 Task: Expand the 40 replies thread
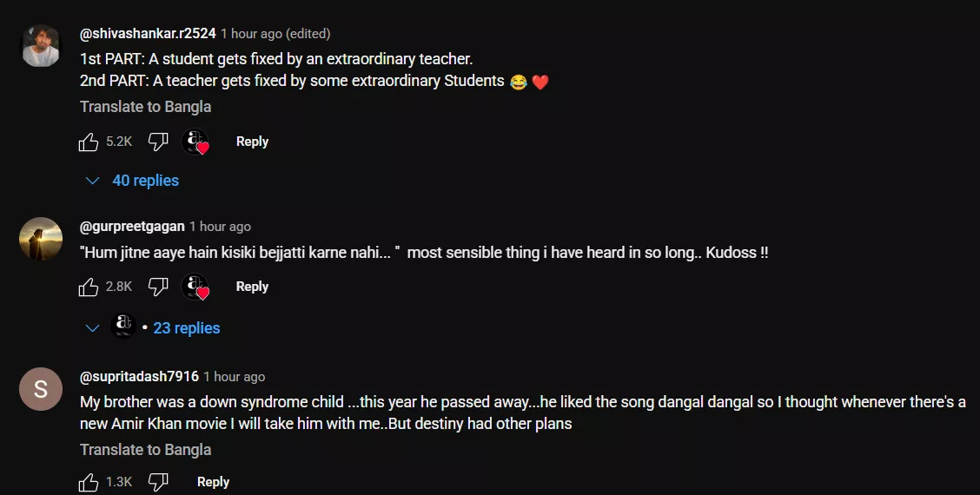click(145, 181)
